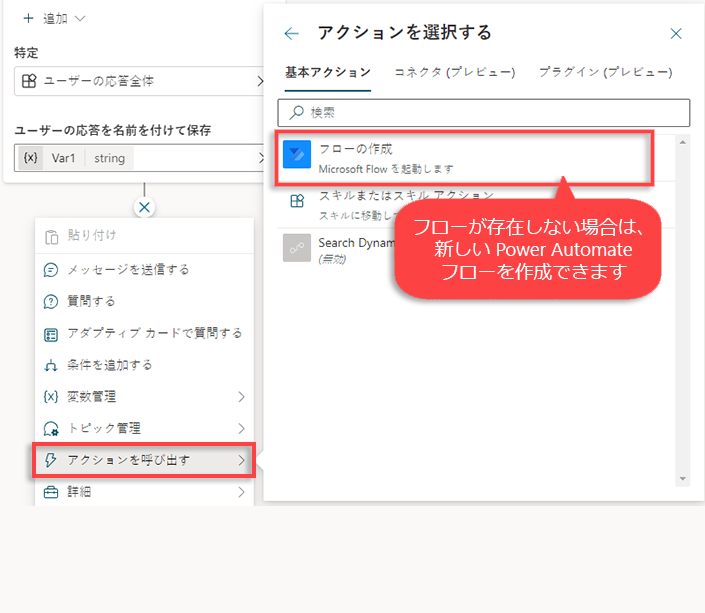Viewport: 705px width, 613px height.
Task: Switch to the コネクタ (プレビュー) tab
Action: click(455, 72)
